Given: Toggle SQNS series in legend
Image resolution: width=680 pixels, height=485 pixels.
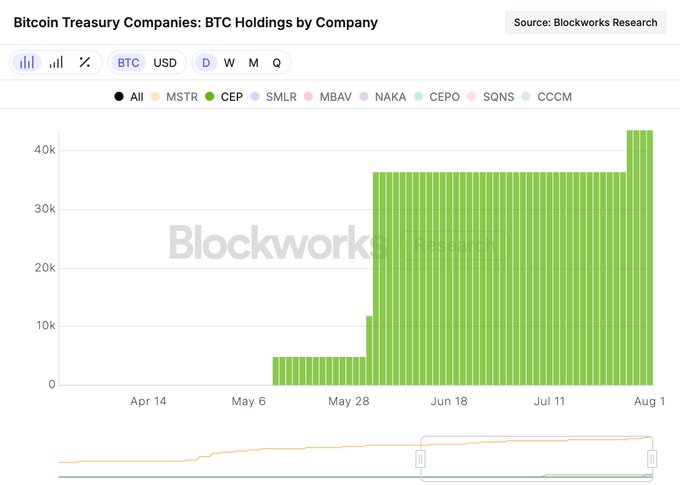Looking at the screenshot, I should point(490,97).
